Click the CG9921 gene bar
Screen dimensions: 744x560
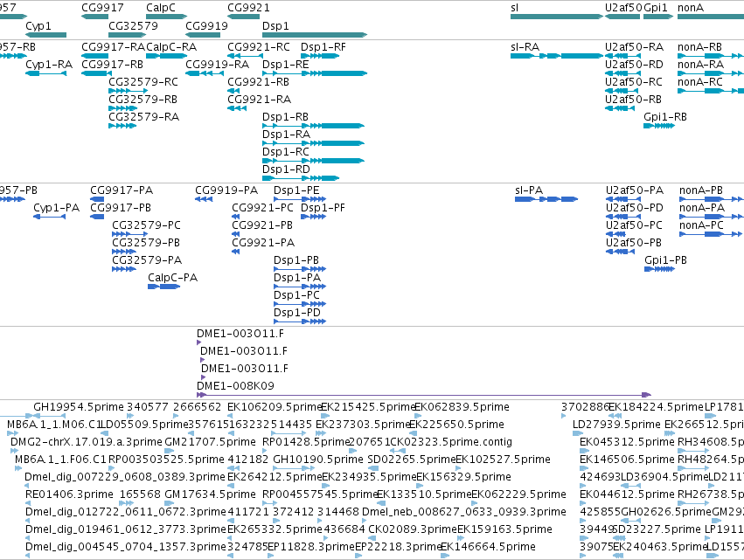point(243,17)
